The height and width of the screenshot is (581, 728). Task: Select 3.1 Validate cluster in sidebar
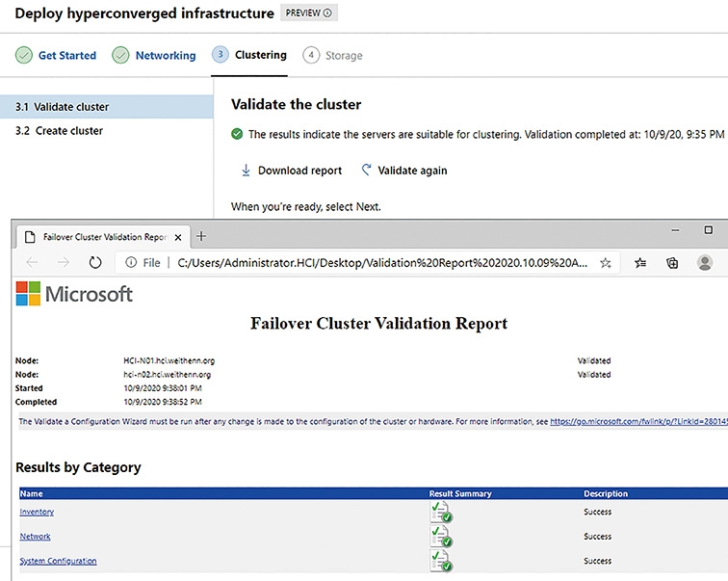click(x=107, y=107)
